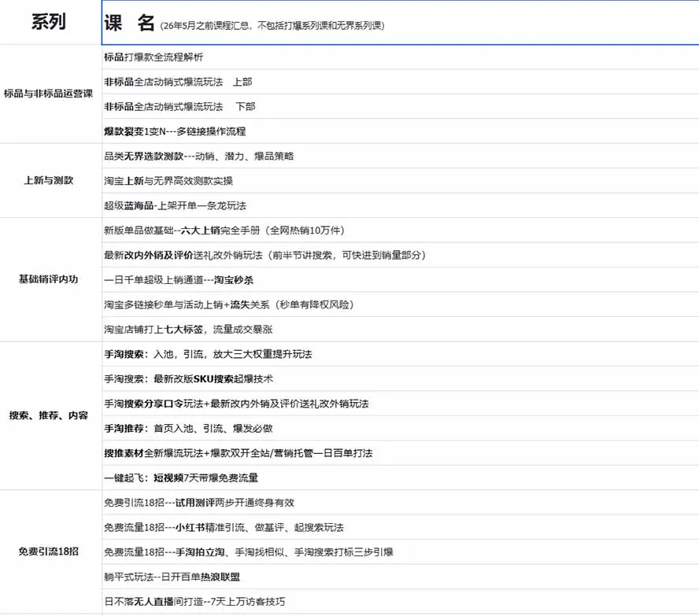This screenshot has width=699, height=616.
Task: Select 最新改内外销及评价送礼改外销玩法 row starting with 最新
Action: (x=401, y=255)
